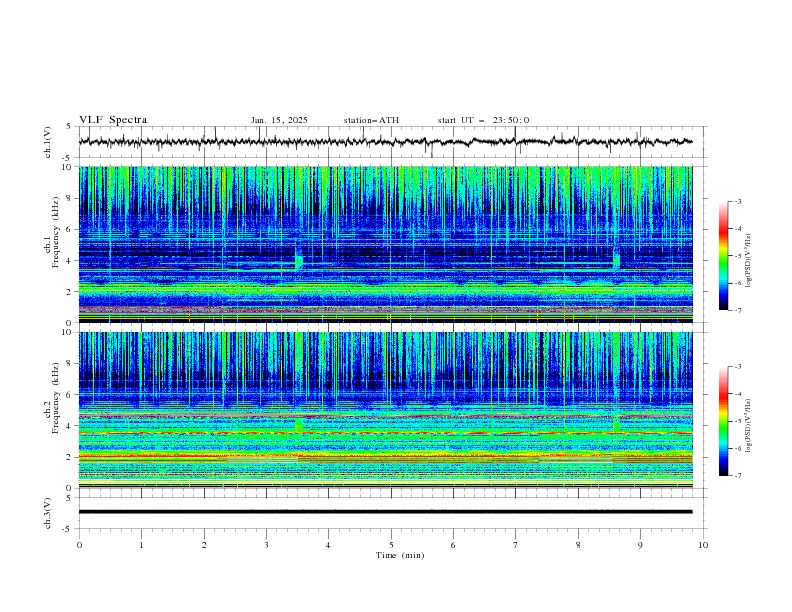Click the "0" tick label on Time axis
Viewport: 792px width, 612px height.
pyautogui.click(x=79, y=545)
